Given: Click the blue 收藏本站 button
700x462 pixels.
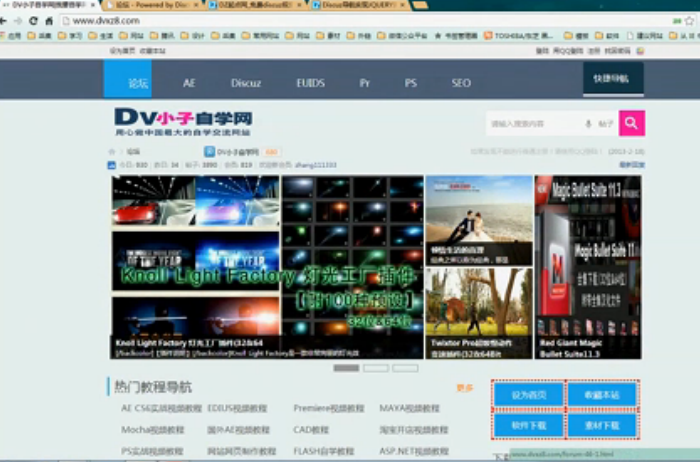Looking at the screenshot, I should [x=602, y=395].
